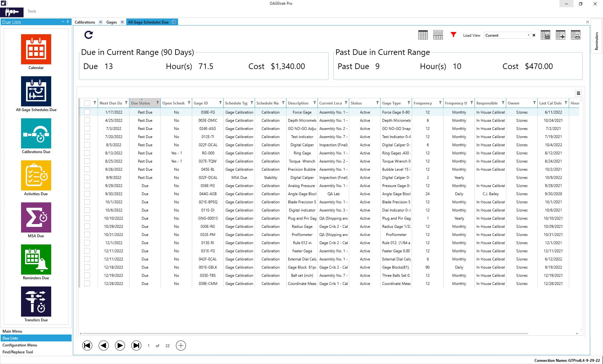603x364 pixels.
Task: Save the current grid view
Action: pos(546,35)
